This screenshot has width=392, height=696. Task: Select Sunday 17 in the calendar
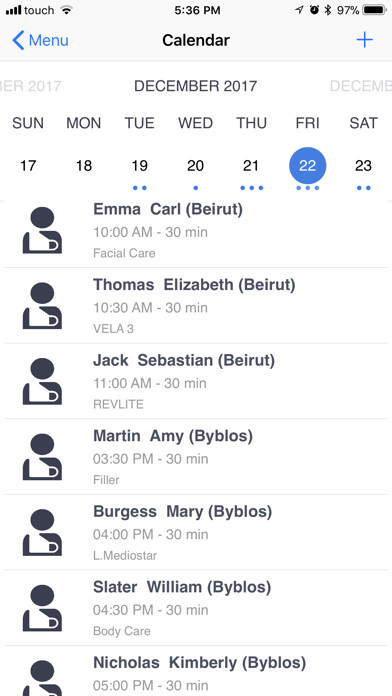[28, 166]
